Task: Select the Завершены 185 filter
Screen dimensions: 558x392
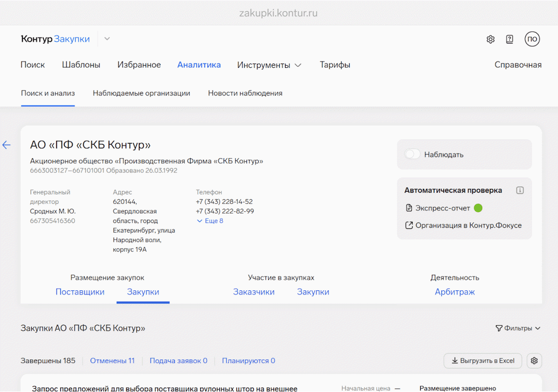Action: click(48, 361)
